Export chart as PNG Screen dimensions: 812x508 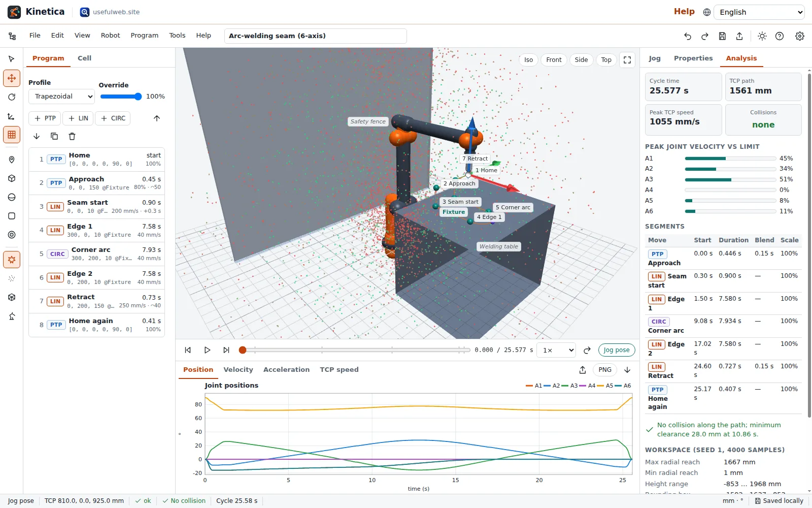pos(604,370)
